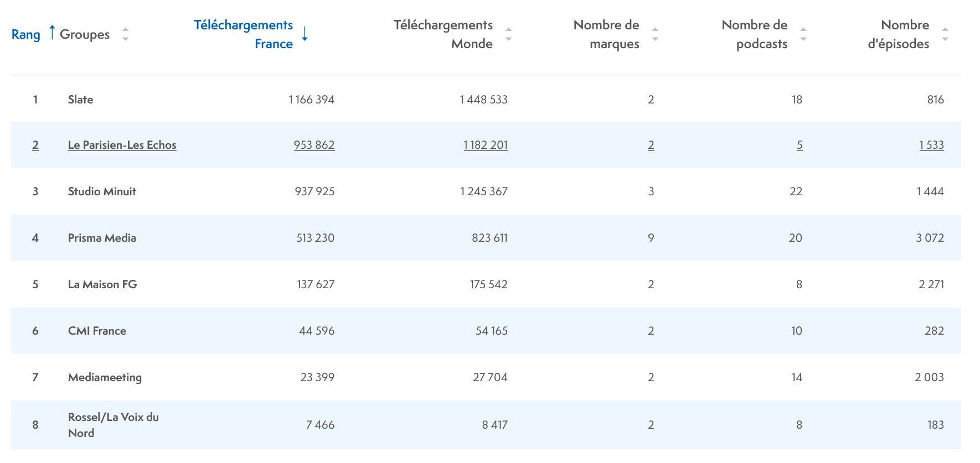Click the CMI France group name
The width and height of the screenshot is (980, 463).
97,331
